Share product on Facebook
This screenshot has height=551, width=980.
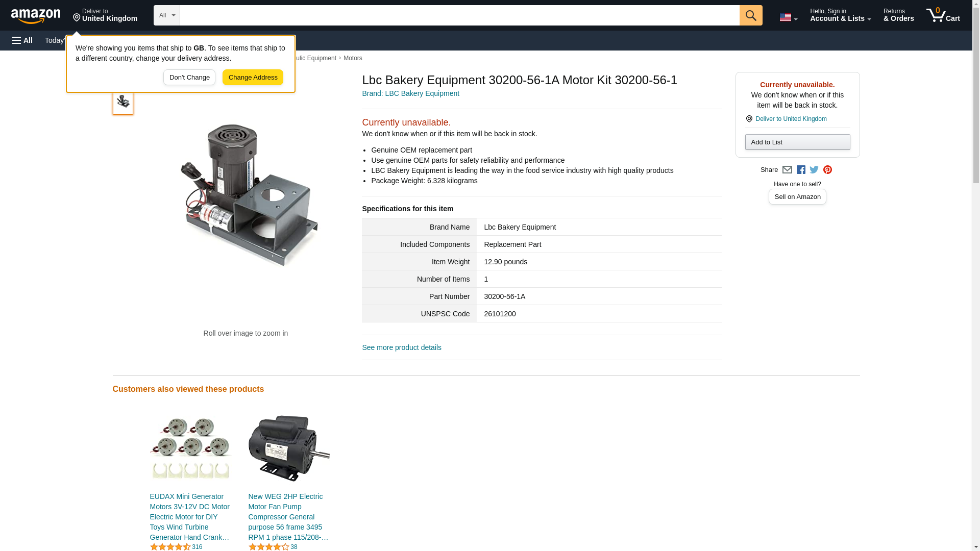click(x=801, y=170)
